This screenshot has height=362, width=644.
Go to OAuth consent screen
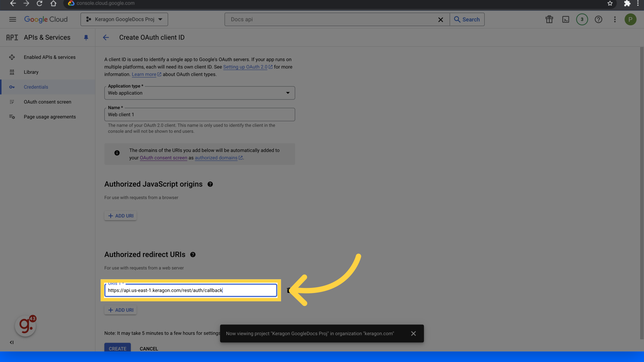pos(47,102)
